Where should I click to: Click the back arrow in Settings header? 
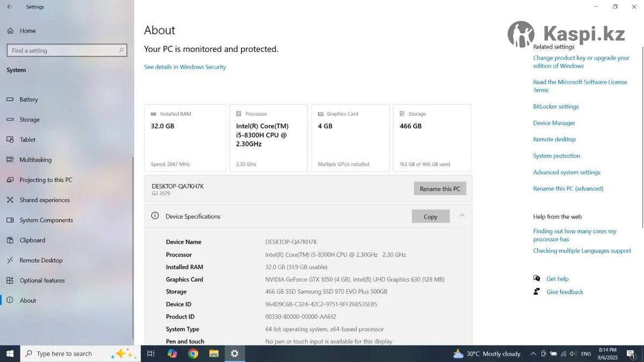[10, 7]
